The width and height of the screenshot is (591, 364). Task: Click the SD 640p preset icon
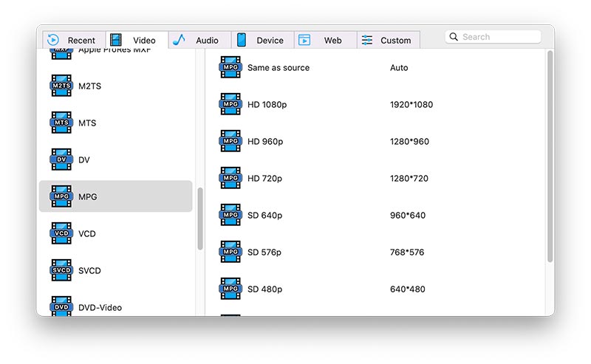pyautogui.click(x=230, y=215)
